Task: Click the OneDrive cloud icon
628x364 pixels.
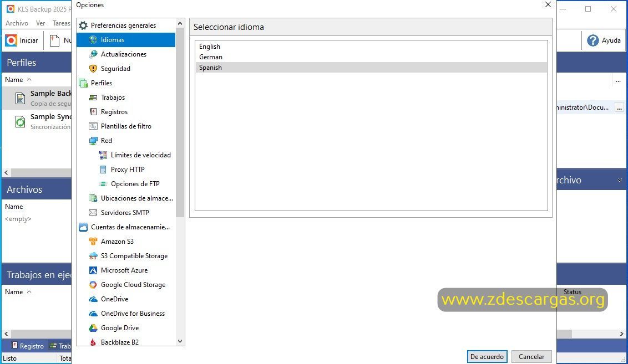Action: coord(93,299)
